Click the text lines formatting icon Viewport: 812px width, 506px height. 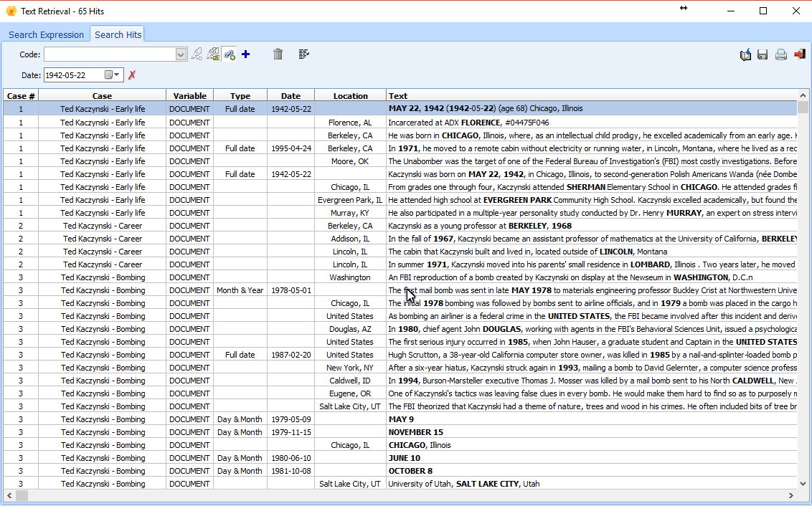(x=304, y=54)
